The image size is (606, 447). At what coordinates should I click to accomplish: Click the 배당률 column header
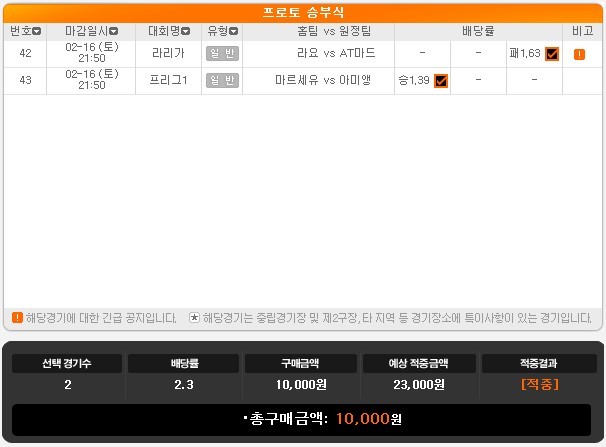[x=478, y=31]
